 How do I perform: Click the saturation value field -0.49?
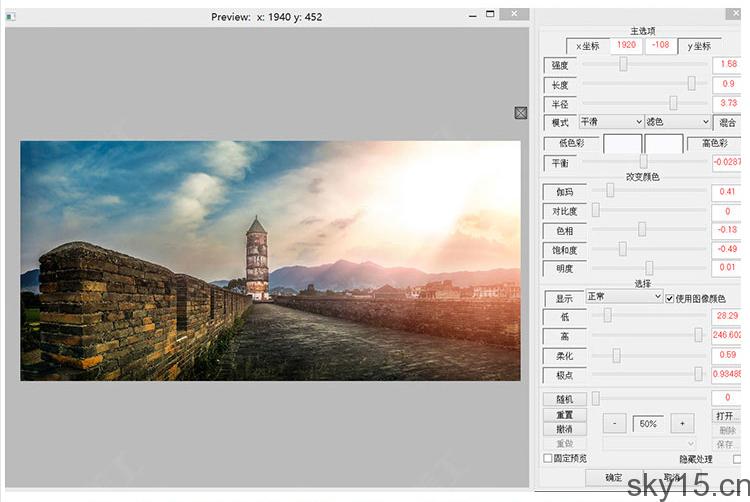pos(727,249)
